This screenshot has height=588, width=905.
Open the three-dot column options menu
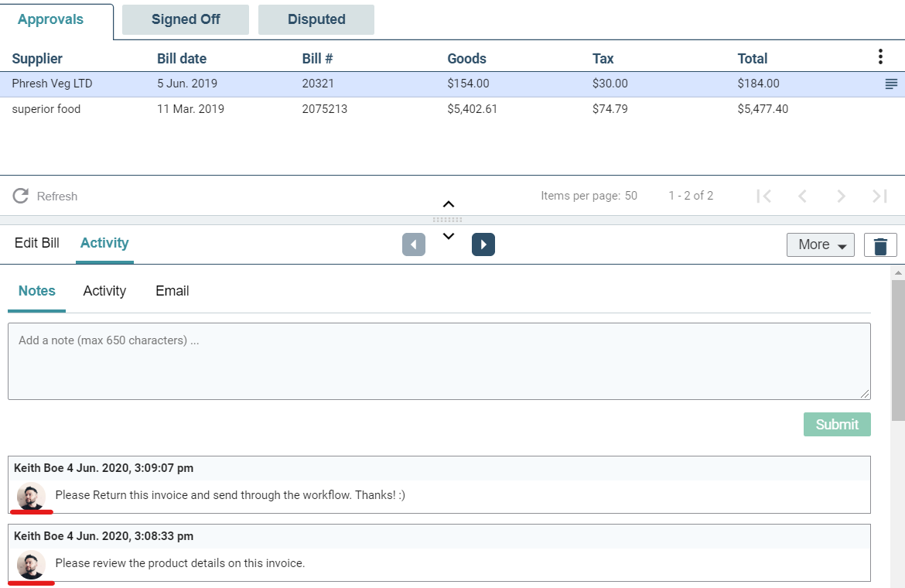(880, 56)
